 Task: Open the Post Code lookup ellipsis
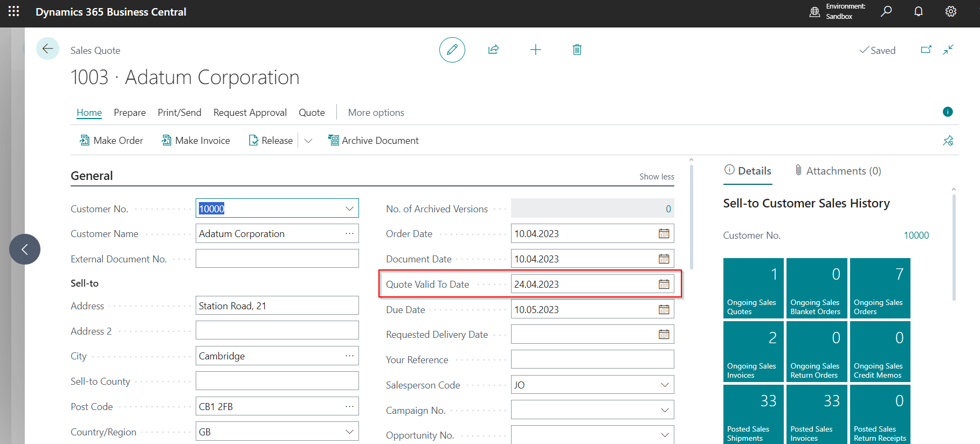(x=349, y=406)
